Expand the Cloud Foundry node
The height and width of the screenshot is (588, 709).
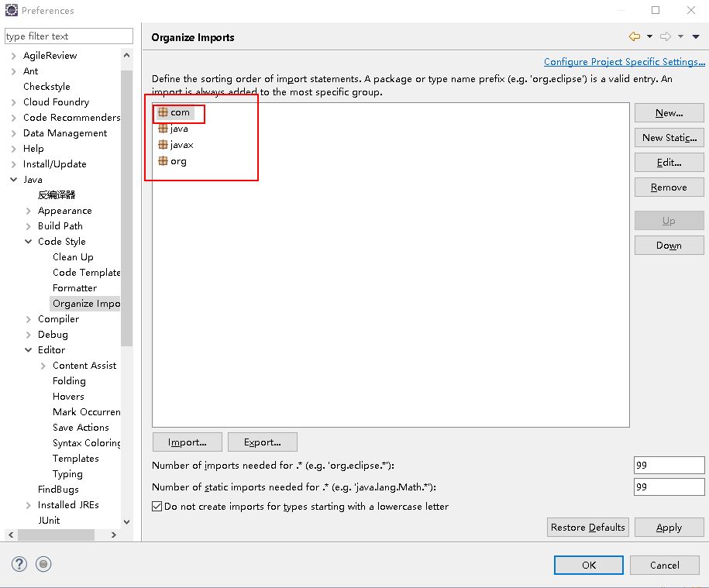14,102
